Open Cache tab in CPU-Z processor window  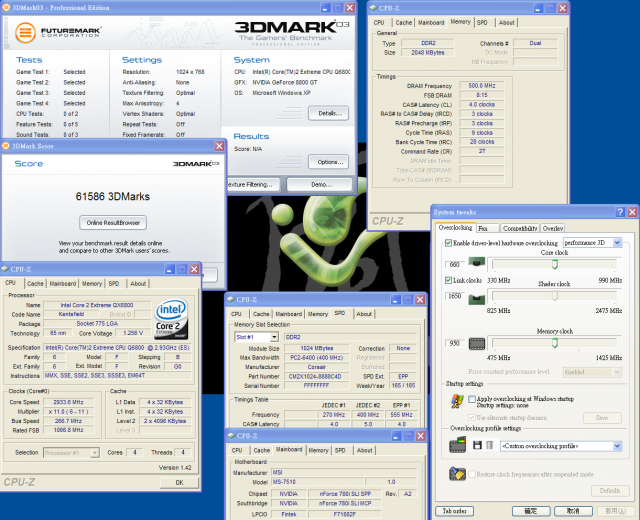click(x=35, y=283)
